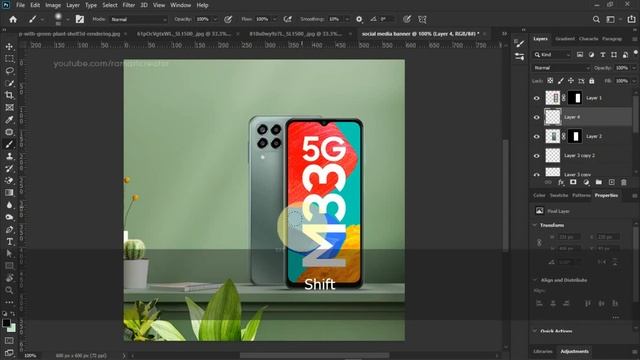Open the Opacity dropdown in options bar
Screen dimensions: 640x360
click(x=215, y=19)
